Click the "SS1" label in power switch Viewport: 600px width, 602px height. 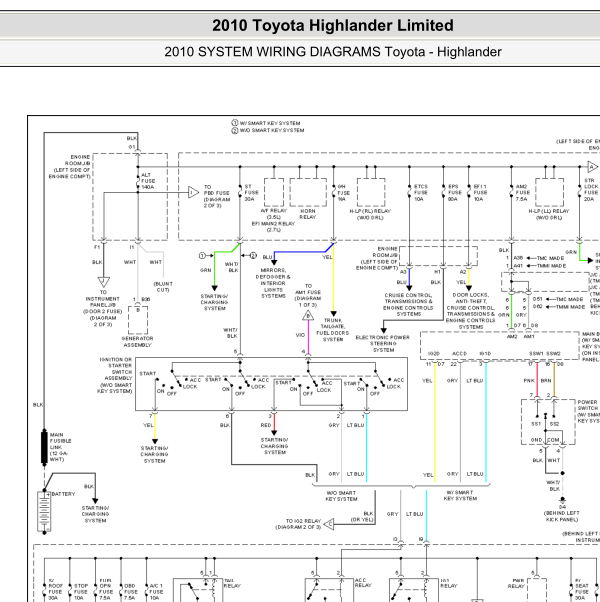pyautogui.click(x=536, y=424)
